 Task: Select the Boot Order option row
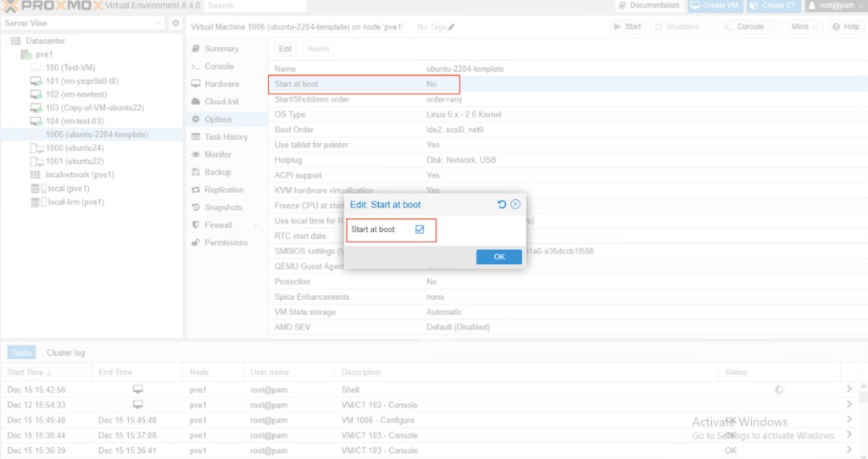pyautogui.click(x=568, y=130)
